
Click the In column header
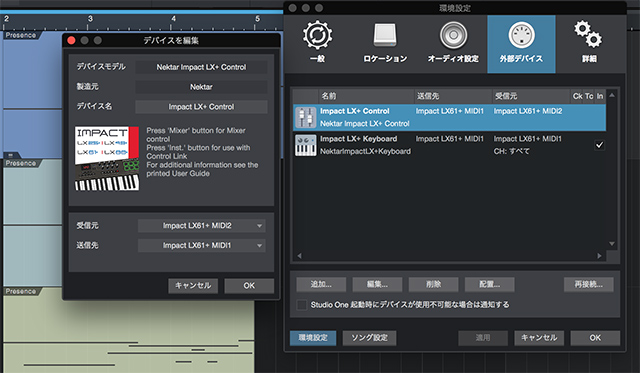pos(600,96)
